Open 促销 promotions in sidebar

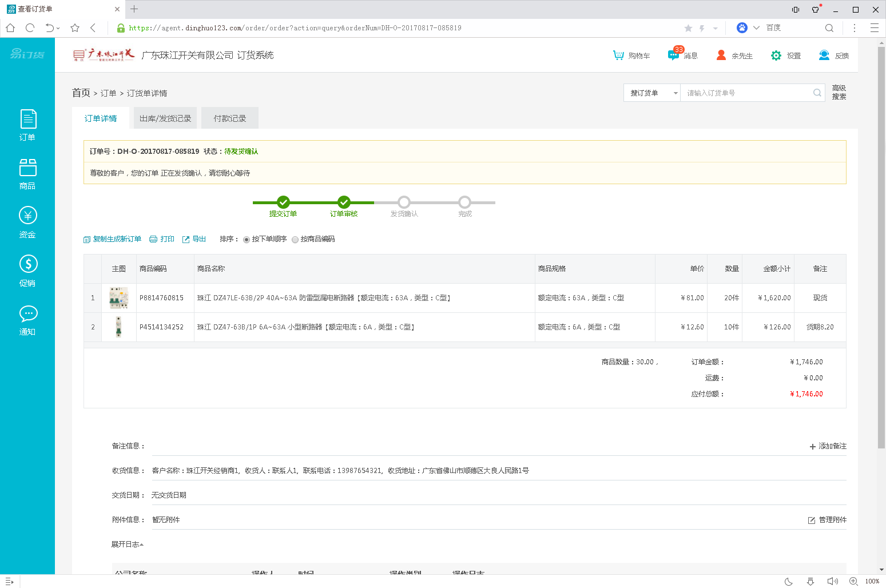click(x=27, y=271)
